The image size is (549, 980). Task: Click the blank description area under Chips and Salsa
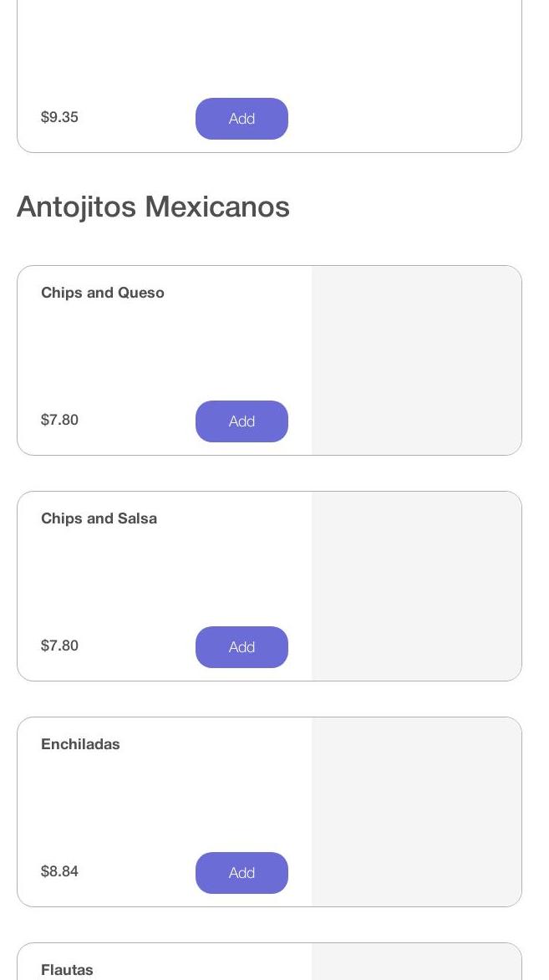click(x=164, y=577)
